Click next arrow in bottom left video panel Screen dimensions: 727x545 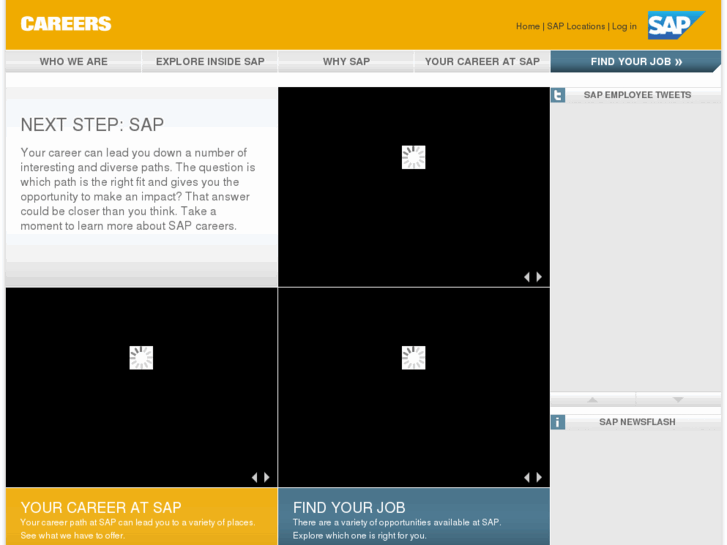point(267,477)
